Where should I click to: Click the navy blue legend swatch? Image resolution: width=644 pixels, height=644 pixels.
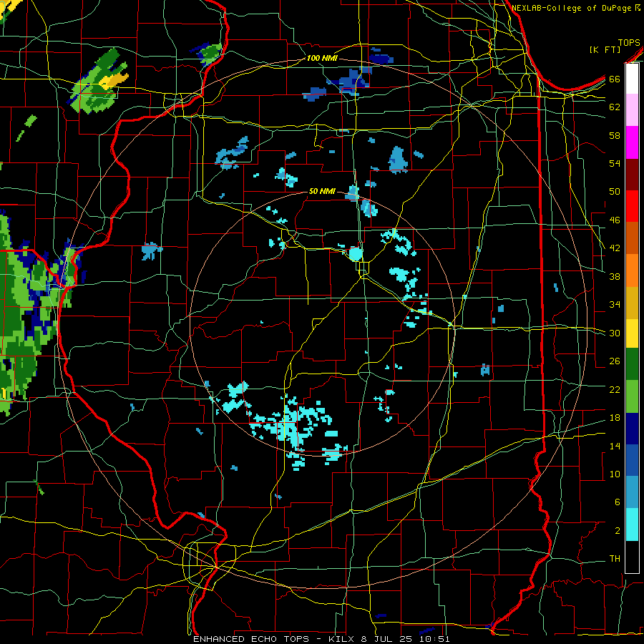[632, 429]
